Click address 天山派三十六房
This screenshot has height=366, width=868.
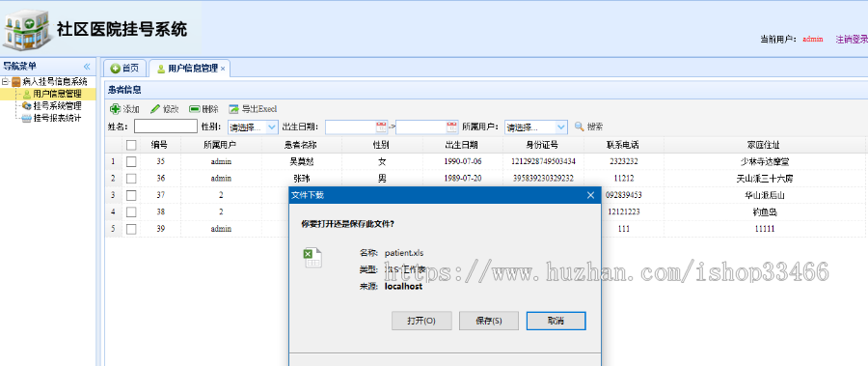(x=764, y=179)
